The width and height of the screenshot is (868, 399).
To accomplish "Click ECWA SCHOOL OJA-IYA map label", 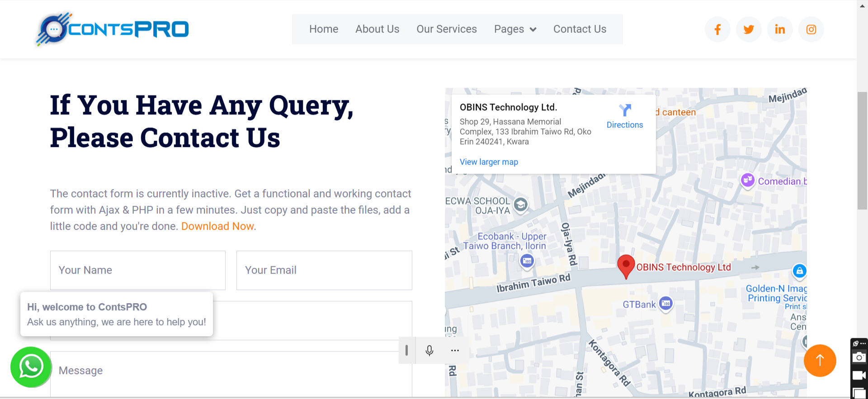I will [x=478, y=205].
